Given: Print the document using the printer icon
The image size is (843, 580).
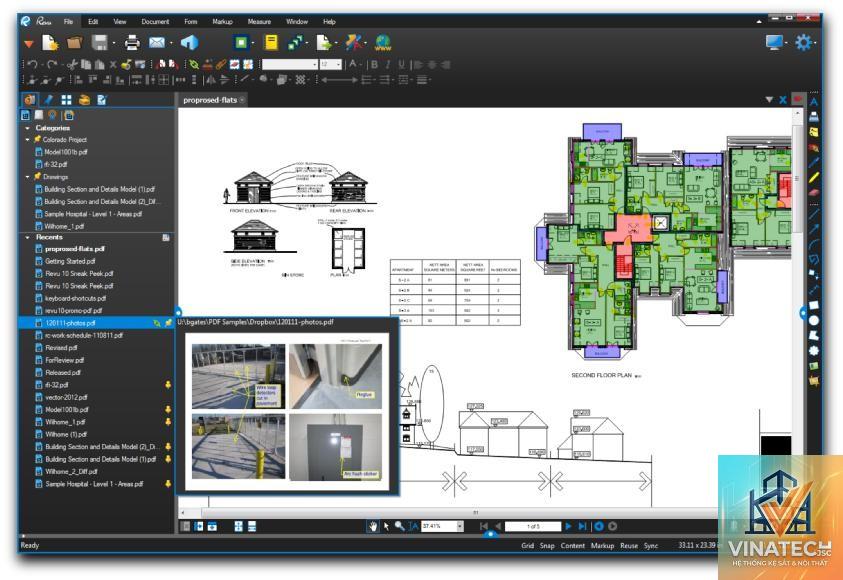Looking at the screenshot, I should (x=132, y=42).
